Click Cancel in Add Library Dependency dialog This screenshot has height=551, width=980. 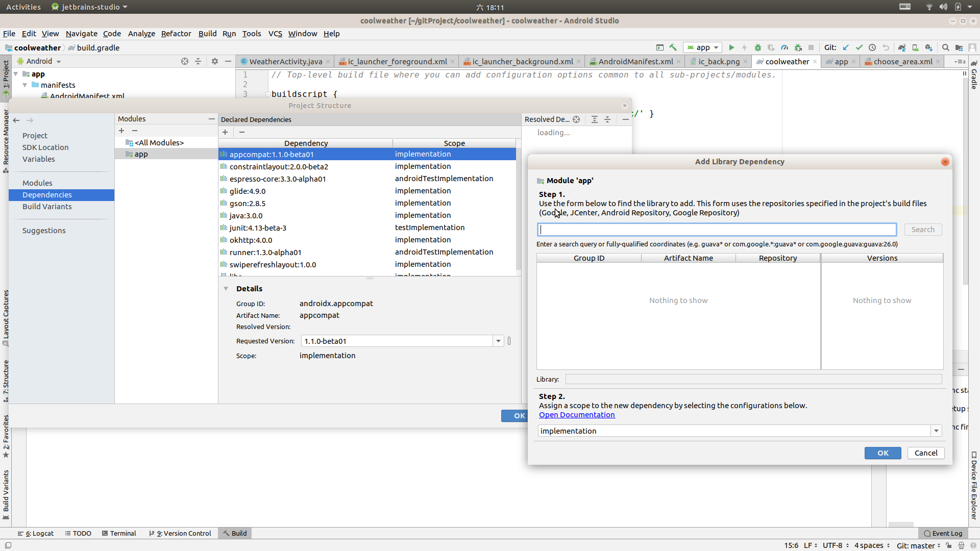(925, 453)
